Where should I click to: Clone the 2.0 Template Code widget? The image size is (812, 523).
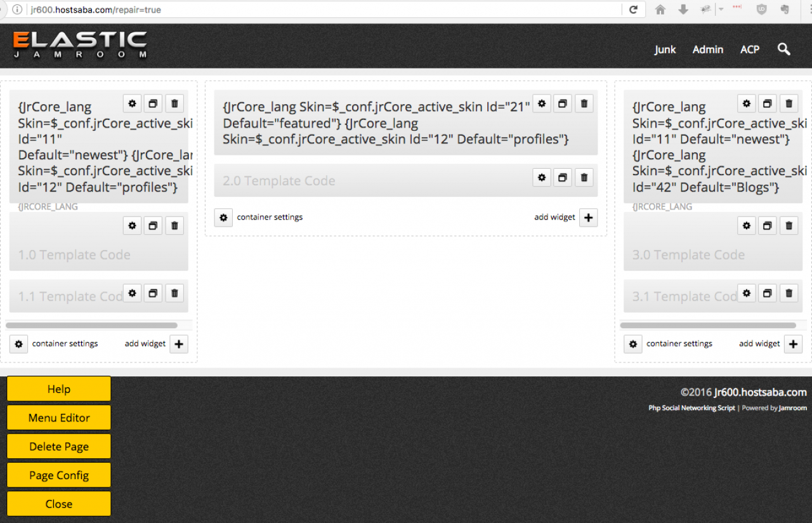[563, 178]
